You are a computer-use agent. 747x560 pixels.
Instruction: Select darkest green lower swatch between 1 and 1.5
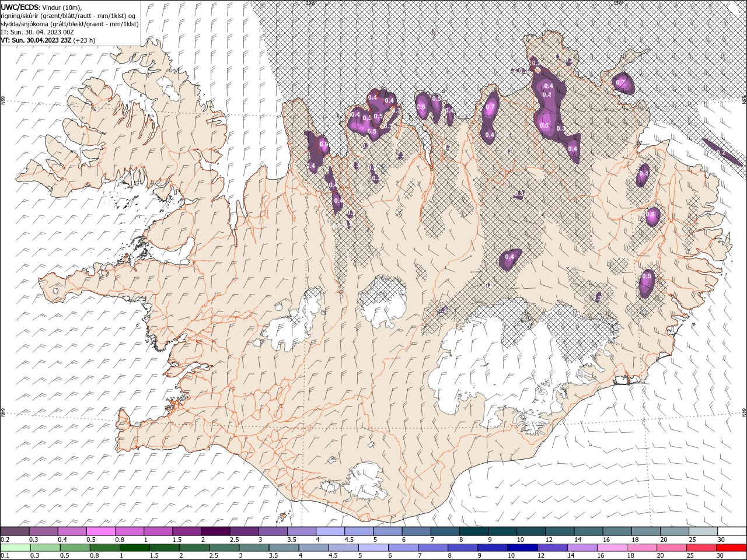click(135, 548)
